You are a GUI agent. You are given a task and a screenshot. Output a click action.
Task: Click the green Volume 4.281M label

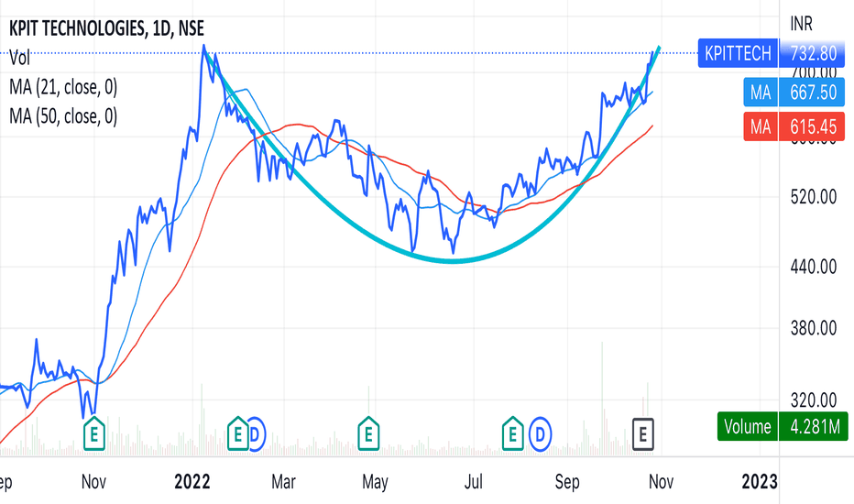(x=783, y=426)
